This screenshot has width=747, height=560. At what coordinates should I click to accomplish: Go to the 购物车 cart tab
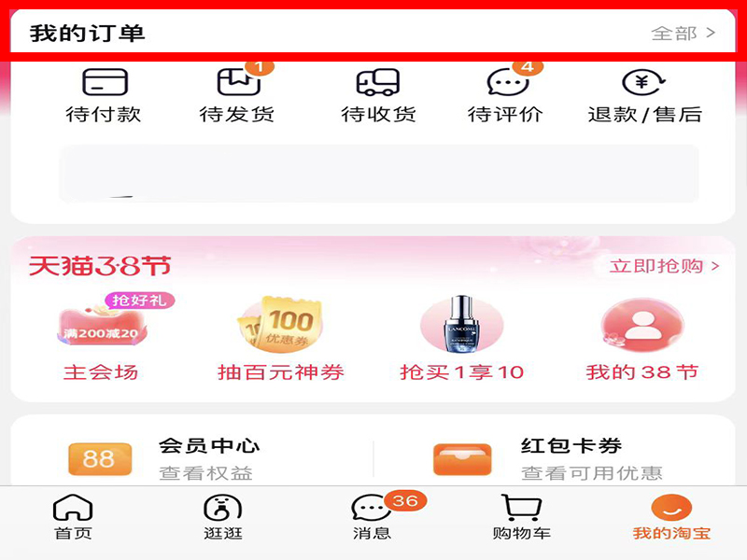522,517
